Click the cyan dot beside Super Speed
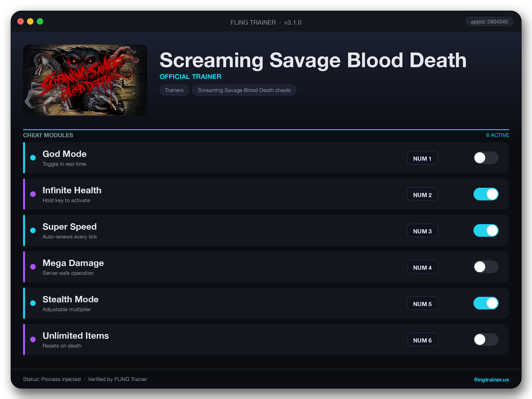 (33, 230)
